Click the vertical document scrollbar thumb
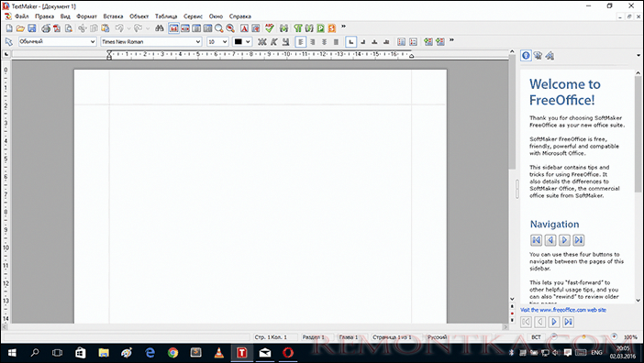644x363 pixels. (512, 113)
